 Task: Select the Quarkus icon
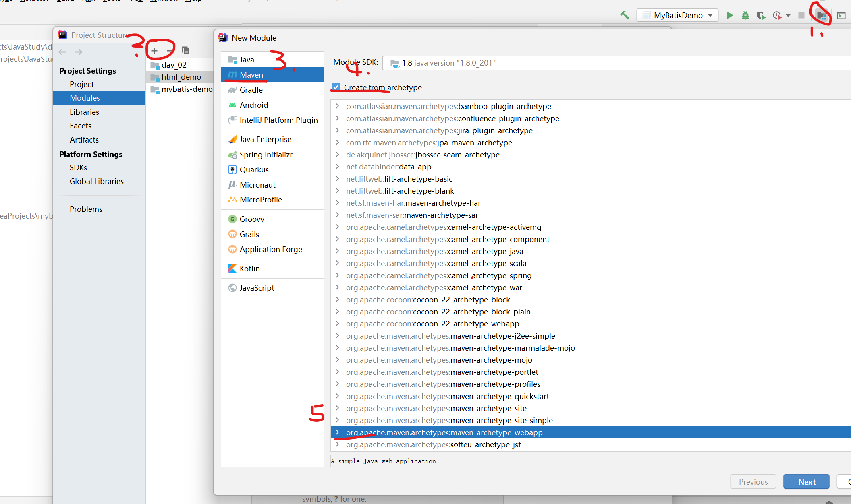(x=232, y=169)
